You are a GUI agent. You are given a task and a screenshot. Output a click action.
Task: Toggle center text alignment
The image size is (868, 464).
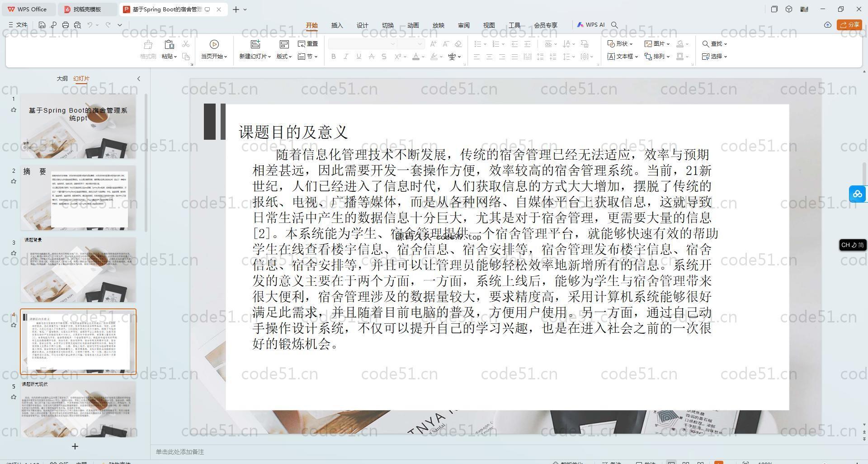(x=489, y=57)
